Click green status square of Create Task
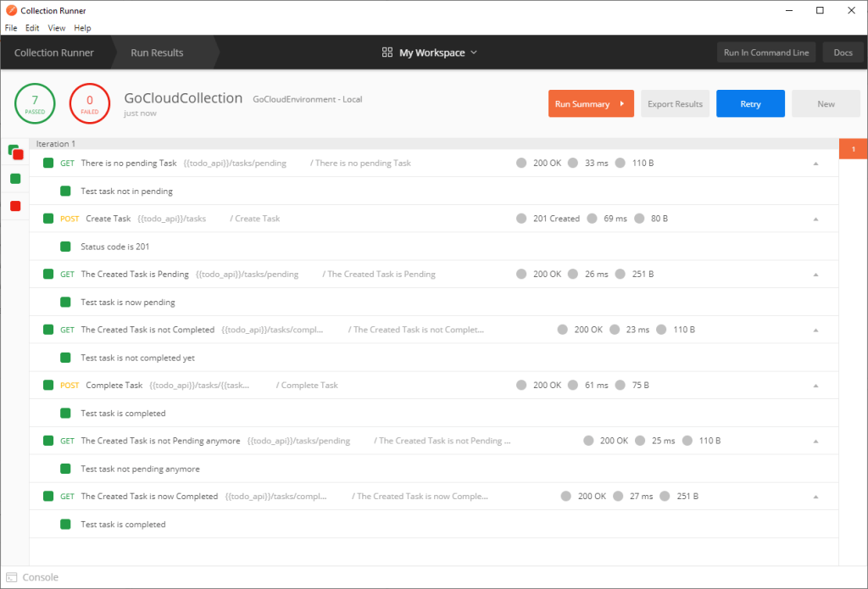The height and width of the screenshot is (589, 868). click(x=48, y=218)
